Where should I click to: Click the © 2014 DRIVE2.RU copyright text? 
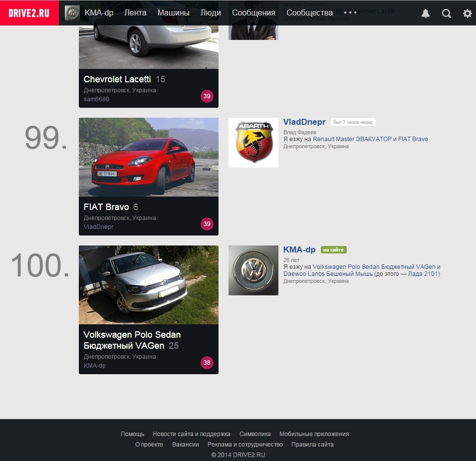[238, 455]
